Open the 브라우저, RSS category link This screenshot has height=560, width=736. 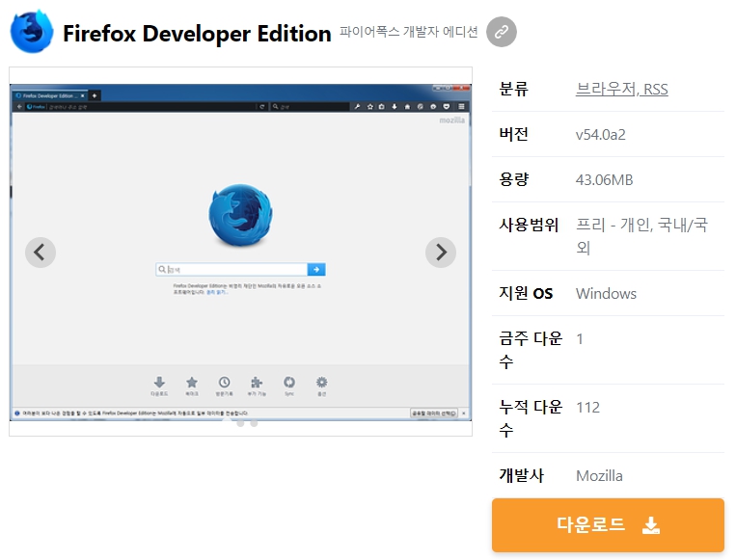click(x=621, y=89)
